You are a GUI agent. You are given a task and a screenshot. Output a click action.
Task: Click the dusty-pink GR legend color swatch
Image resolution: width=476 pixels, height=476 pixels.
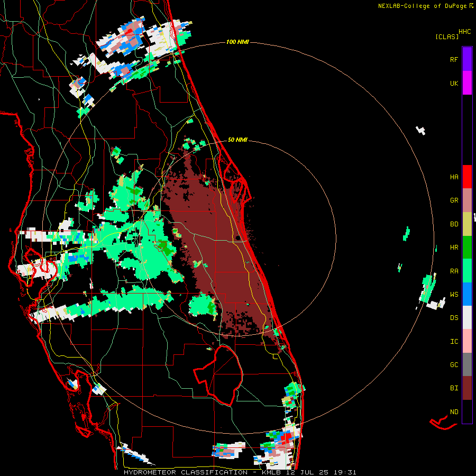(x=467, y=200)
